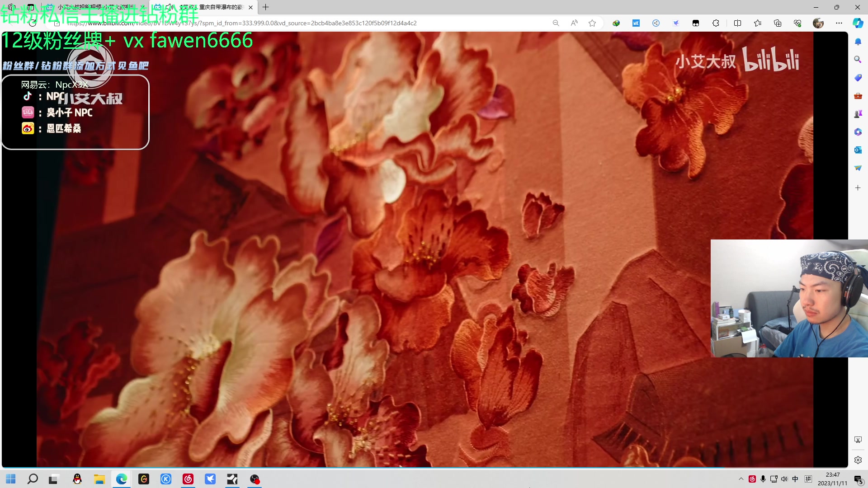Open NetEase Cloud Music in taskbar
This screenshot has width=868, height=488.
(x=188, y=479)
